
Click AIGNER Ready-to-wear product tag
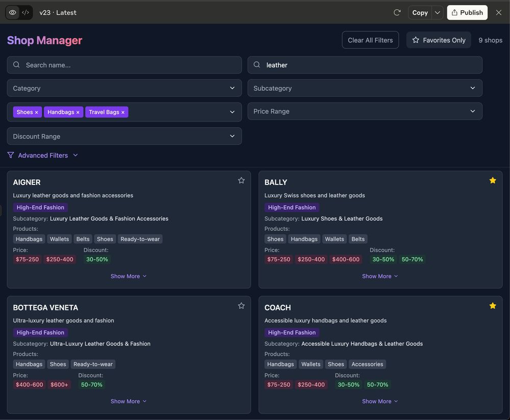pos(140,239)
